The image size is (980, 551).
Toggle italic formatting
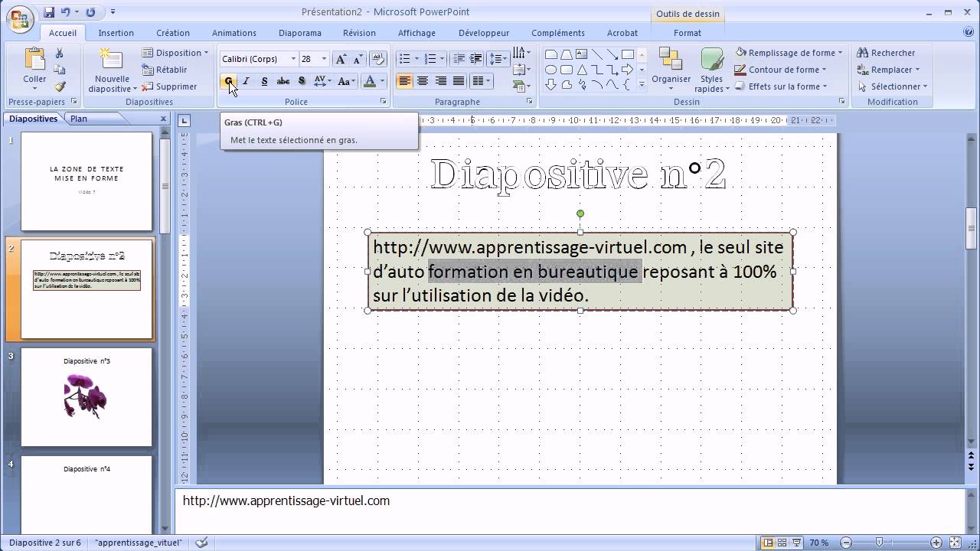click(246, 81)
